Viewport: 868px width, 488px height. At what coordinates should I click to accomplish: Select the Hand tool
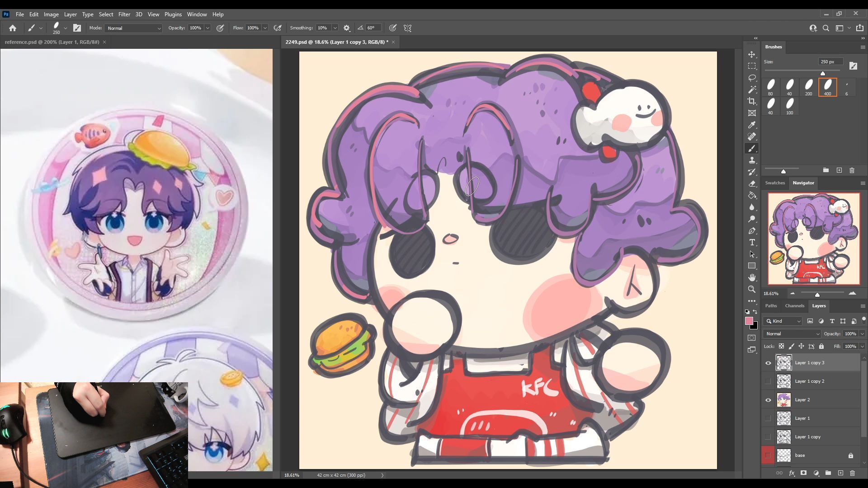click(x=752, y=277)
